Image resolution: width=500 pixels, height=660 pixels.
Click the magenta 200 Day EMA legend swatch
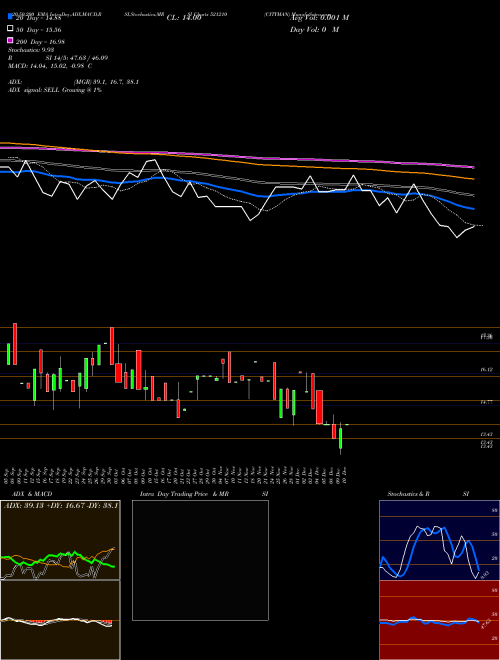click(x=10, y=40)
